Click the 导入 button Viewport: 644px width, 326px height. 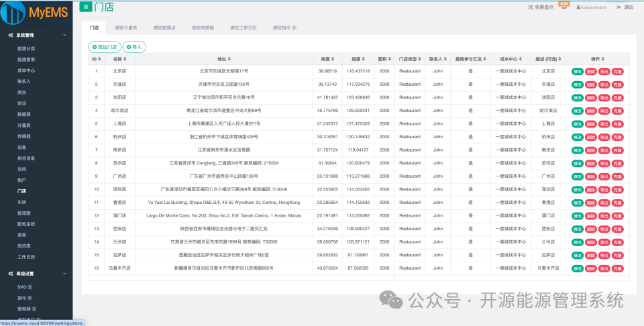[x=134, y=47]
